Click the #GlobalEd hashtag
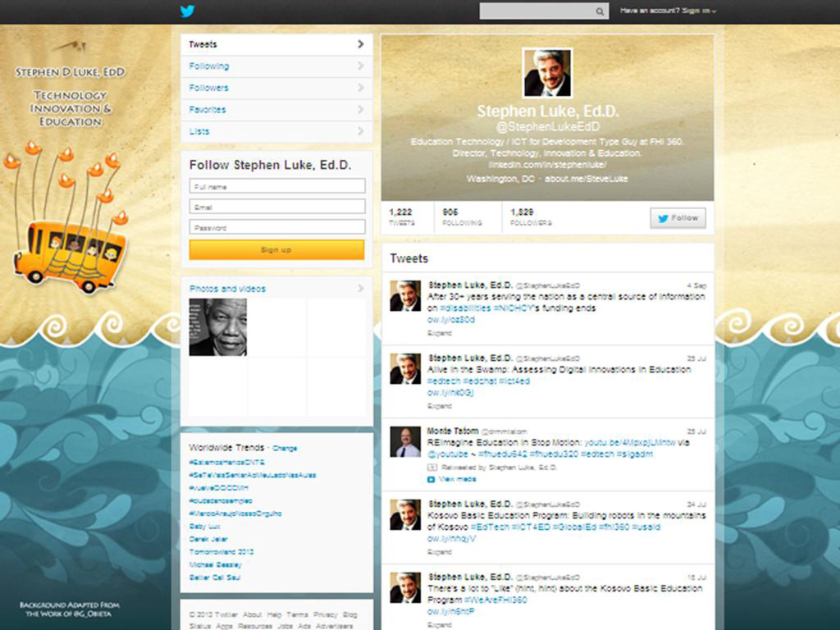 click(x=573, y=527)
